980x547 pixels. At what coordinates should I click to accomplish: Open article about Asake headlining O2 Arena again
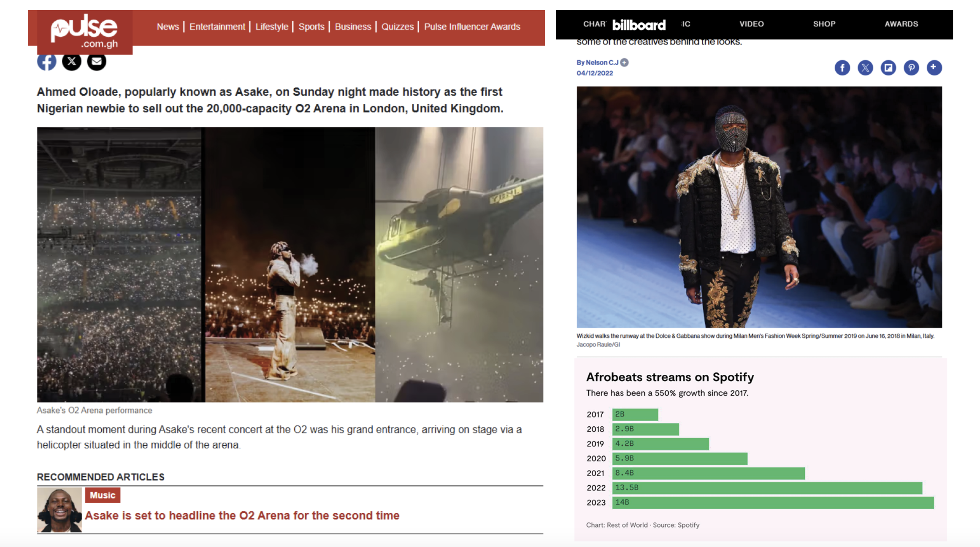pos(242,515)
